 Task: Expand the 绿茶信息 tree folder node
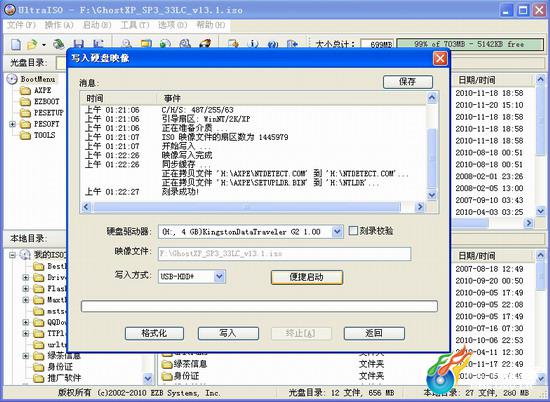click(x=26, y=356)
